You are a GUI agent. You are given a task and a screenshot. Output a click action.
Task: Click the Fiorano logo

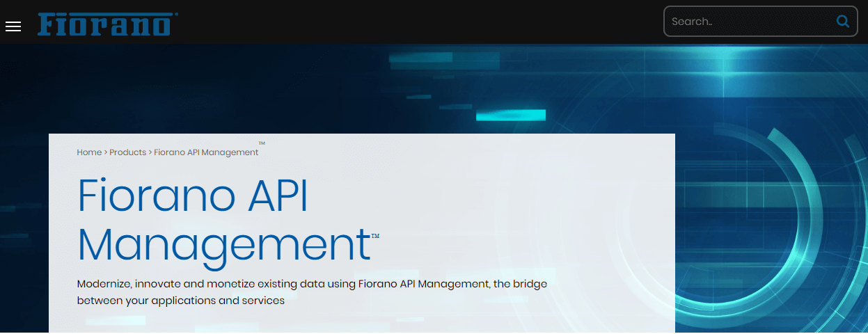[x=108, y=24]
